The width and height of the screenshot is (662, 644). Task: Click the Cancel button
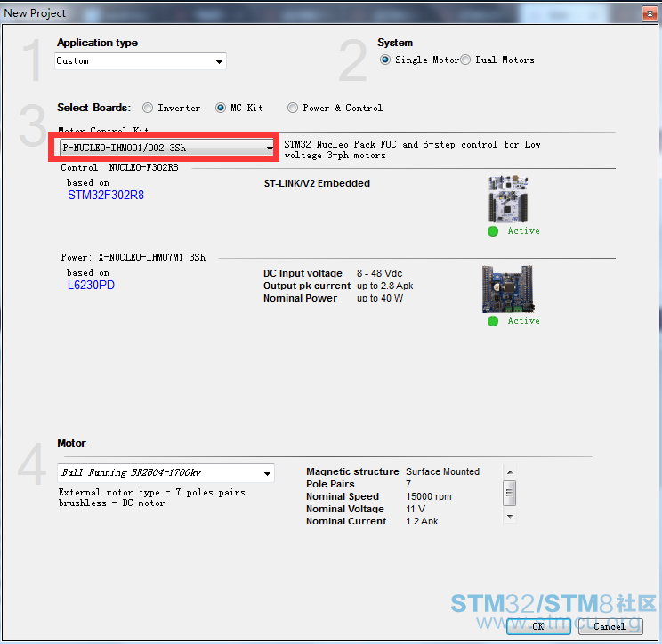(x=610, y=626)
